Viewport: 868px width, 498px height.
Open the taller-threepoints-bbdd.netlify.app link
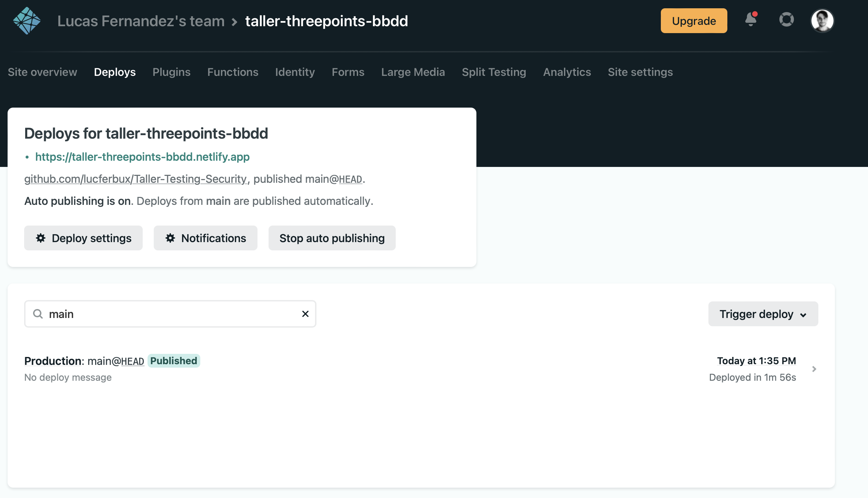click(x=142, y=157)
